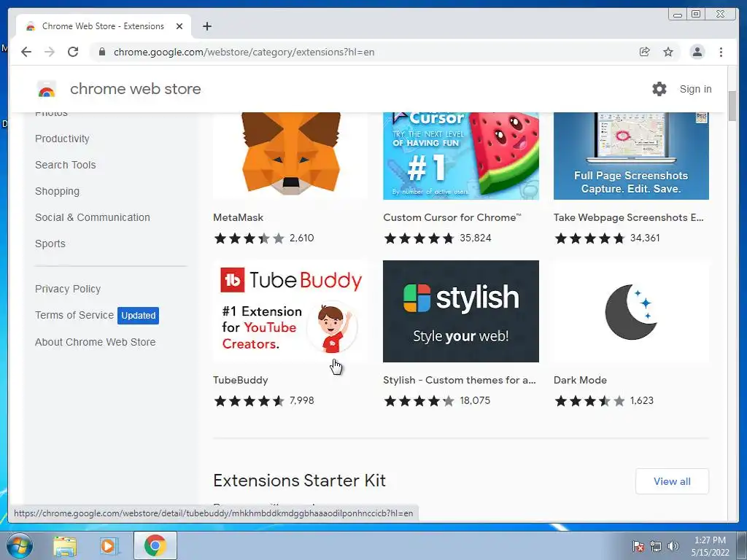View site info via the lock icon
Screen dimensions: 747x560
coord(101,52)
